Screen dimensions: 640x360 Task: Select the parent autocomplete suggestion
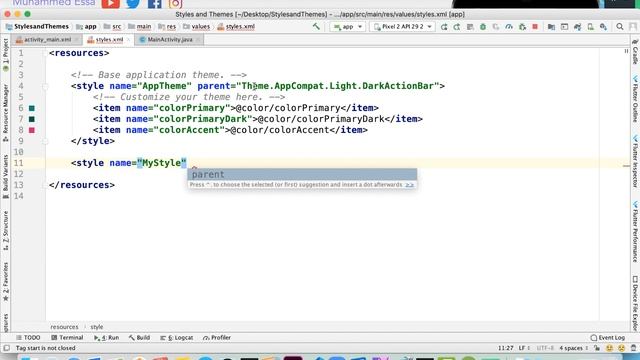coord(302,174)
